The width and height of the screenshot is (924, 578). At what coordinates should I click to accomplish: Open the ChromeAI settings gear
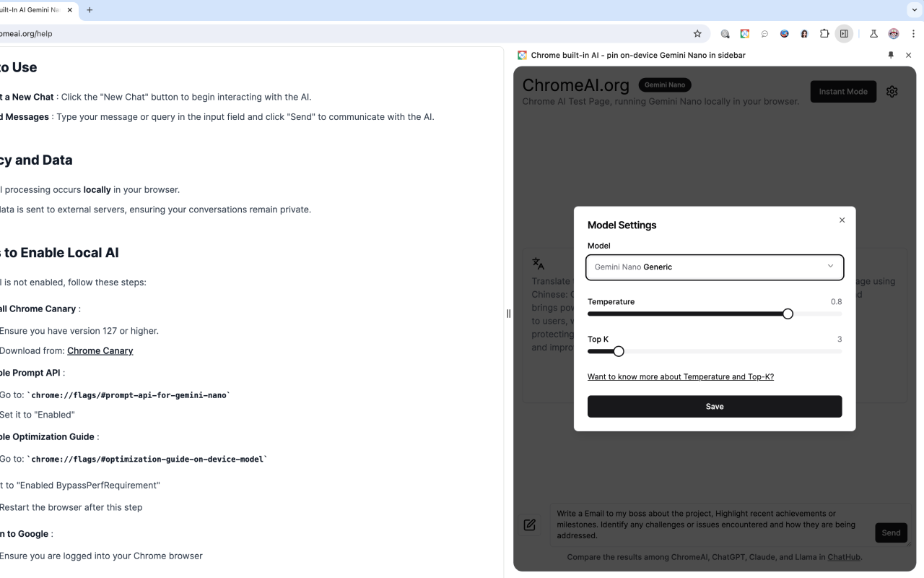coord(892,92)
